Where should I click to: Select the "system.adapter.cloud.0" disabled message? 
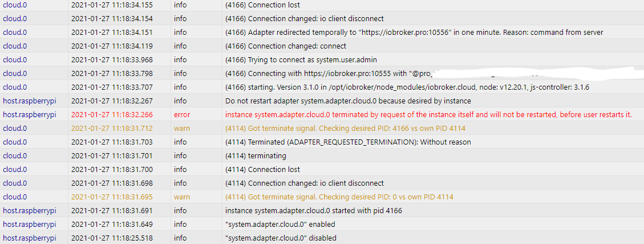pos(281,238)
